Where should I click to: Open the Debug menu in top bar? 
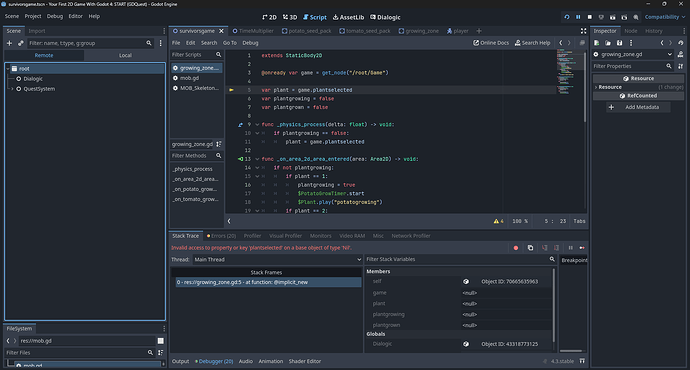click(55, 16)
